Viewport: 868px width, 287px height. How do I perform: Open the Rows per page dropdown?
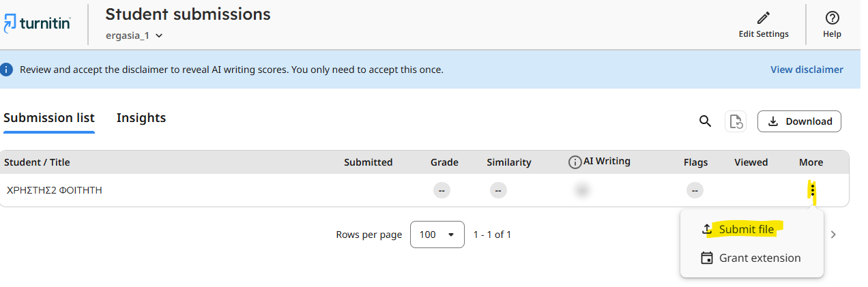[437, 235]
